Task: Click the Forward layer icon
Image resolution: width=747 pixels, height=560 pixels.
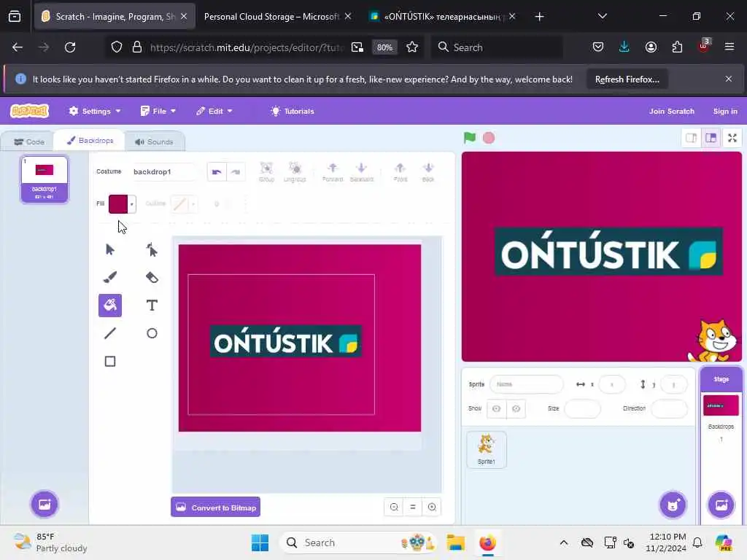Action: pos(333,172)
